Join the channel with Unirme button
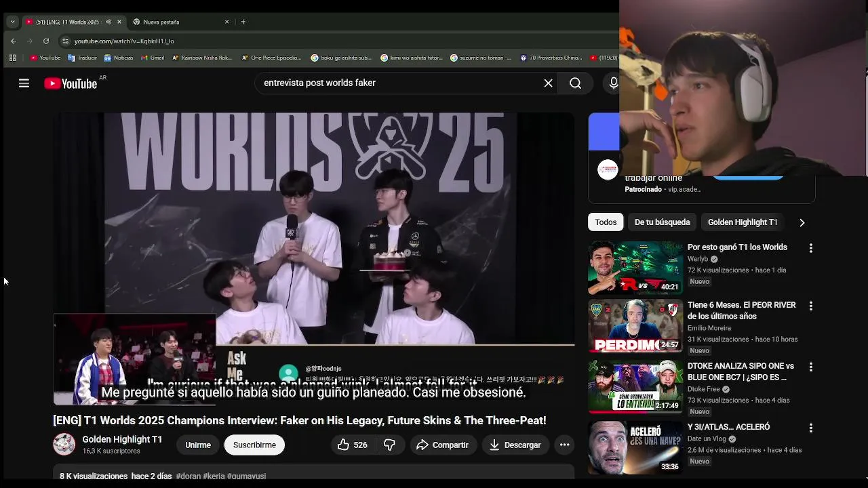868x488 pixels. (x=198, y=445)
